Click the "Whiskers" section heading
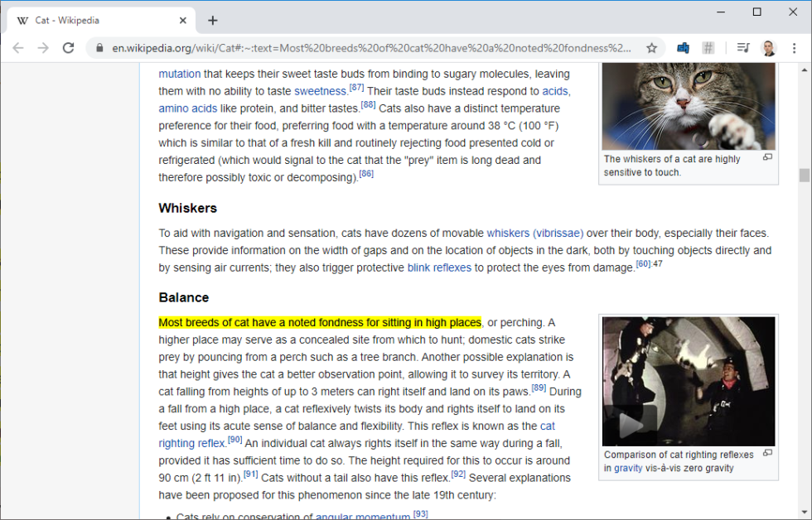Screen dimensions: 812x520 (x=187, y=208)
